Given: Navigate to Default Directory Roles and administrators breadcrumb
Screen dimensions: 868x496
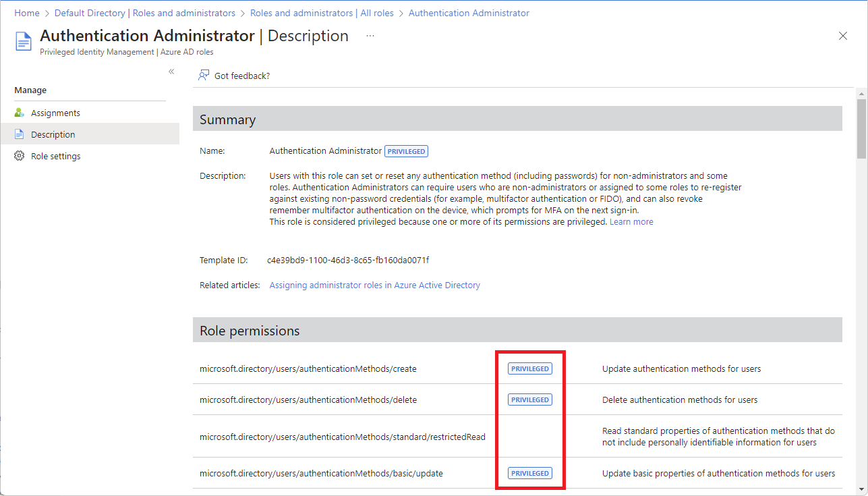Looking at the screenshot, I should point(144,13).
